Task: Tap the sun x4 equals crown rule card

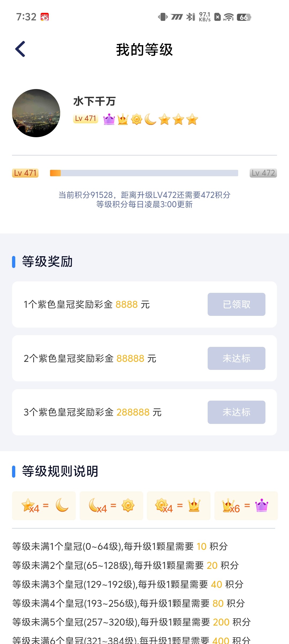Action: [178, 505]
